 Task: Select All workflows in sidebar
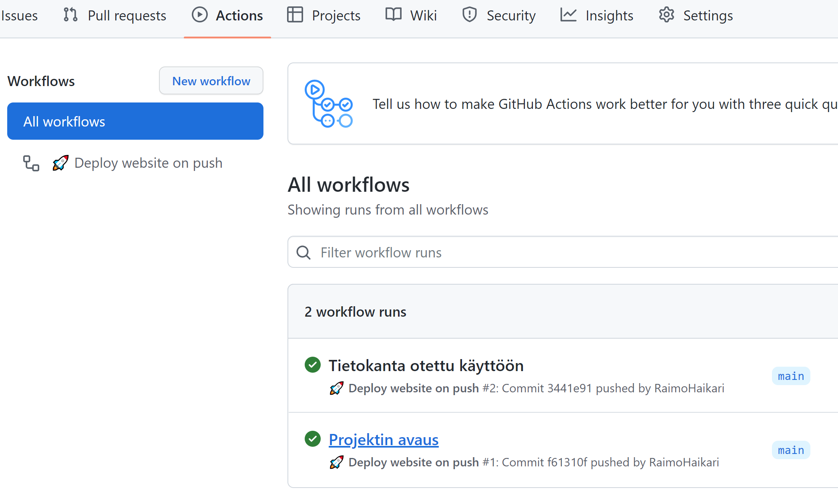[x=135, y=121]
